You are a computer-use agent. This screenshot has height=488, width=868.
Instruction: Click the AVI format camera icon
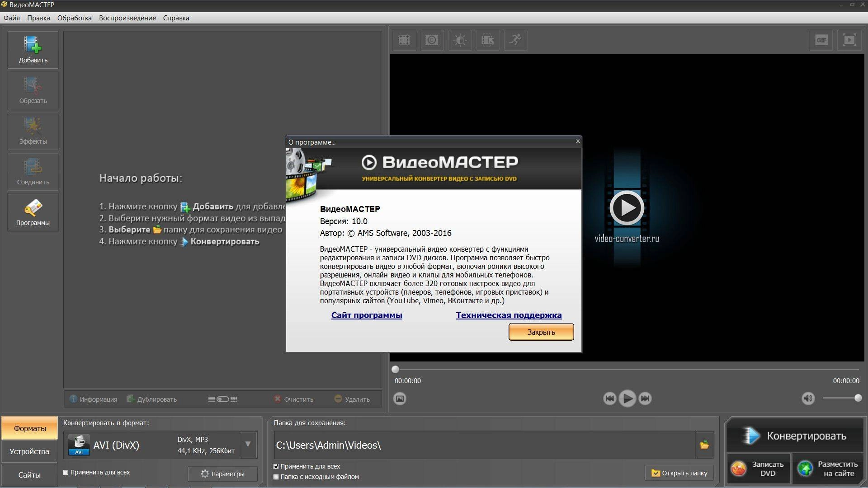[79, 445]
